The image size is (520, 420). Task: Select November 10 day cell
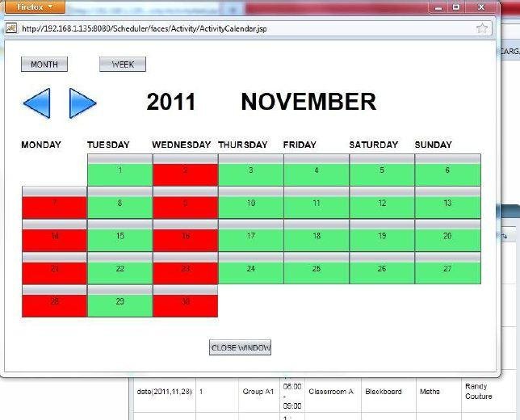(x=250, y=203)
